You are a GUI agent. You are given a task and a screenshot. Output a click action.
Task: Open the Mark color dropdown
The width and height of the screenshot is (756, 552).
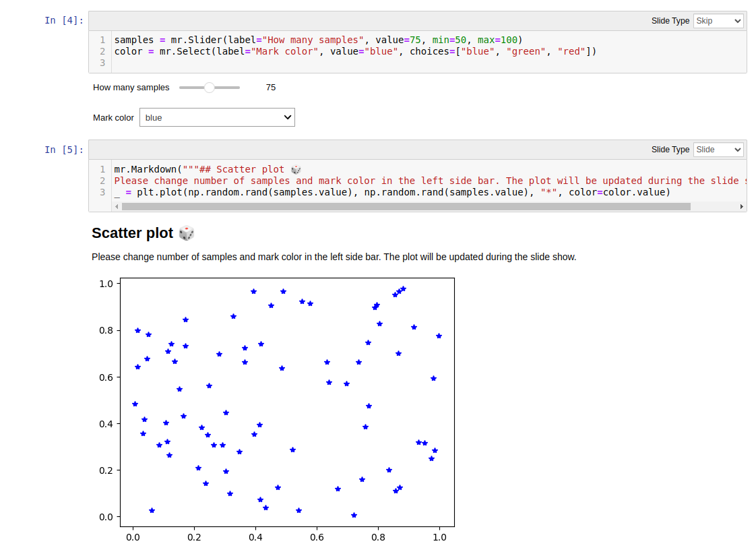coord(216,117)
